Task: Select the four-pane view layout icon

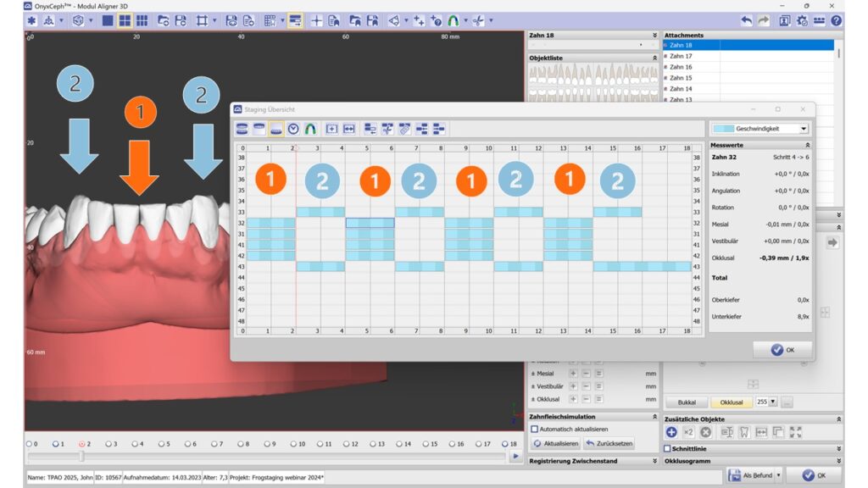Action: [125, 20]
